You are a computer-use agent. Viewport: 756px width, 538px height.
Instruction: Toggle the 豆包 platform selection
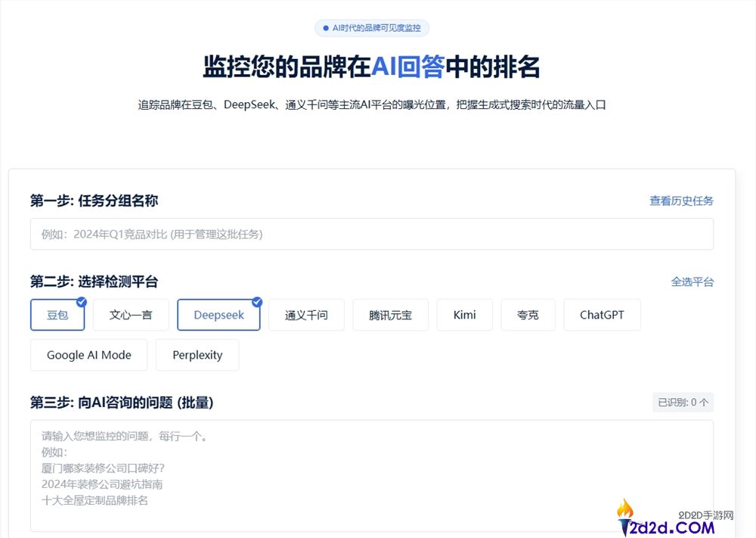coord(57,315)
